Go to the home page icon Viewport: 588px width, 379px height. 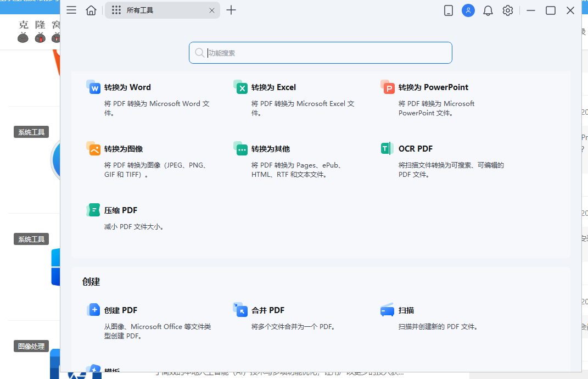pyautogui.click(x=91, y=10)
